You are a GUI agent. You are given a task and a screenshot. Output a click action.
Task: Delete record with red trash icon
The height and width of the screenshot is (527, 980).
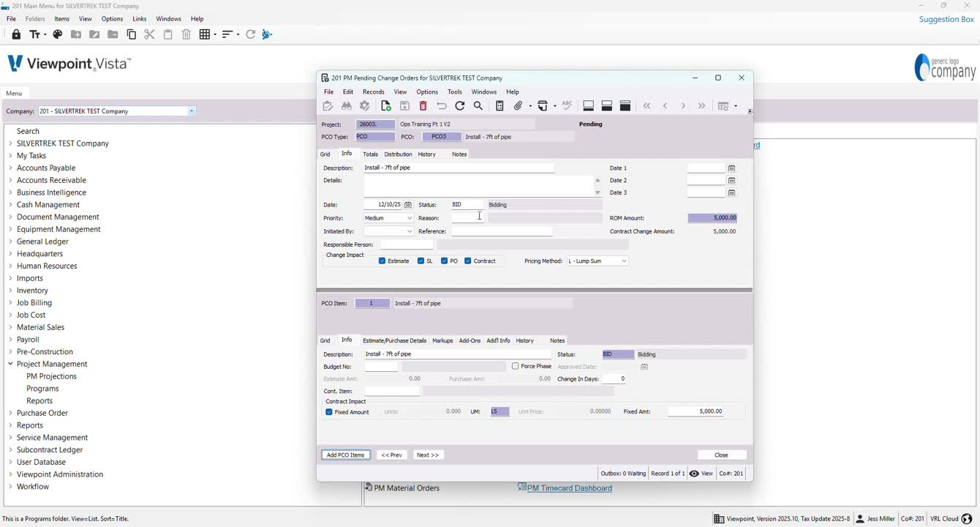[x=423, y=106]
